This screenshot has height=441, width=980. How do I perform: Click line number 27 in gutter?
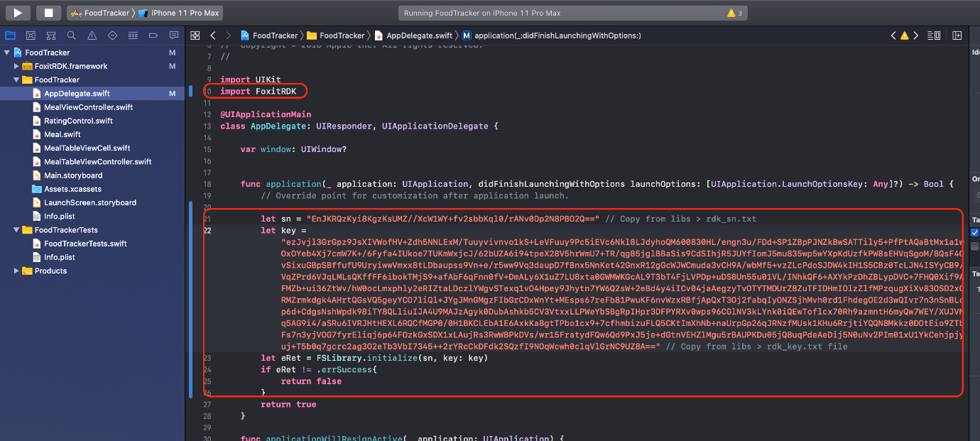(207, 404)
